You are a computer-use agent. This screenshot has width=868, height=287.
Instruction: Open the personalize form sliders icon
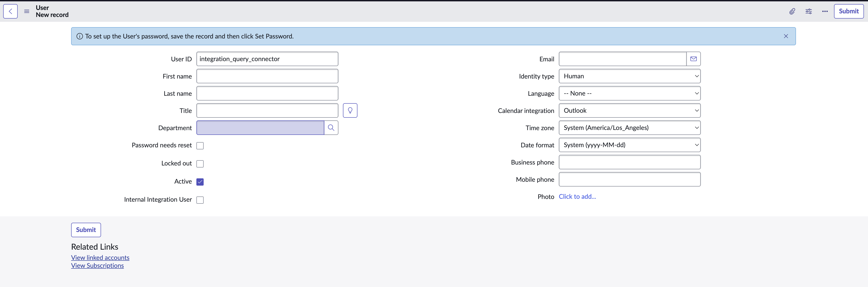pyautogui.click(x=808, y=12)
